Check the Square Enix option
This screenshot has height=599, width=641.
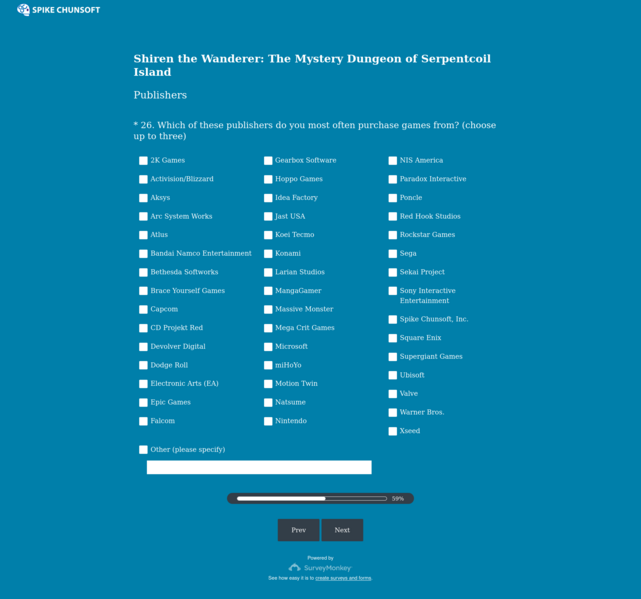pos(393,338)
